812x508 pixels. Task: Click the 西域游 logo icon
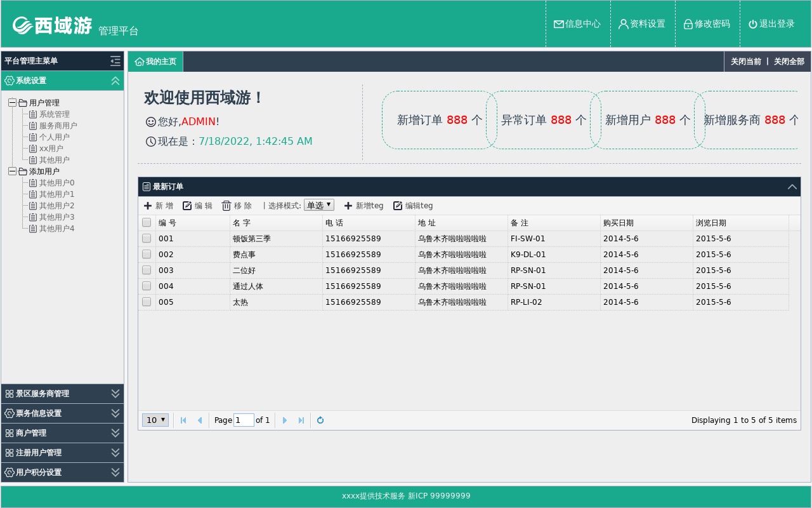coord(22,25)
